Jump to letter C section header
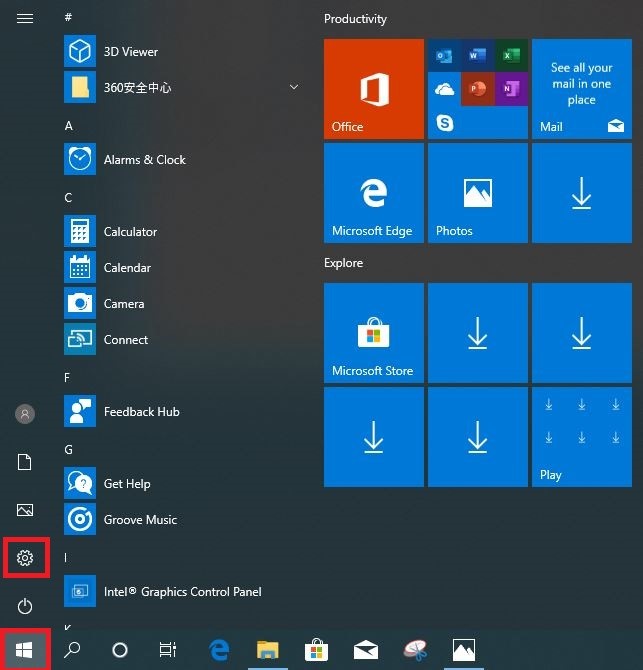Viewport: 643px width, 670px height. [69, 198]
